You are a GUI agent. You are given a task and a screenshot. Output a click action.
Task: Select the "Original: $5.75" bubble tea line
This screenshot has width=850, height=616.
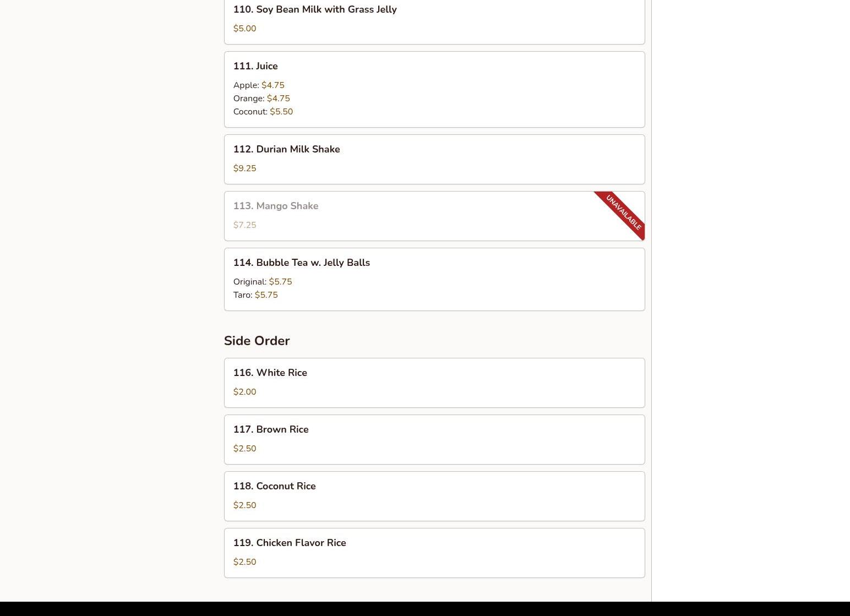coord(263,282)
